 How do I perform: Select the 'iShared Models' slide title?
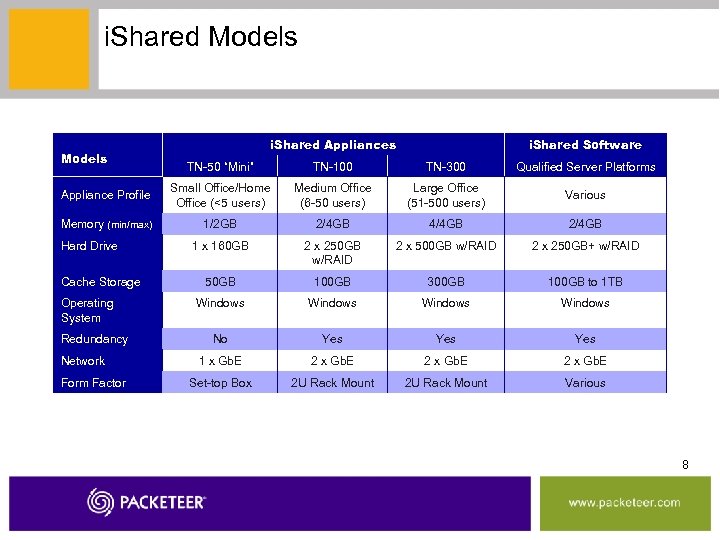[201, 36]
